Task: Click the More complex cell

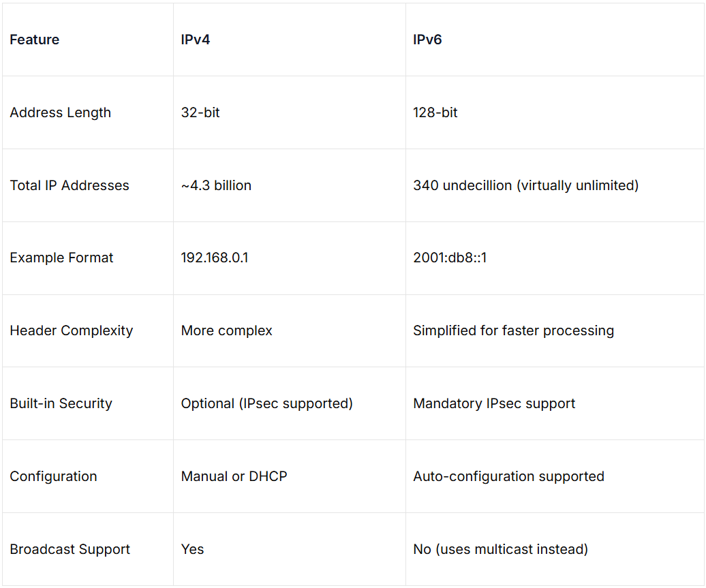Action: (227, 330)
